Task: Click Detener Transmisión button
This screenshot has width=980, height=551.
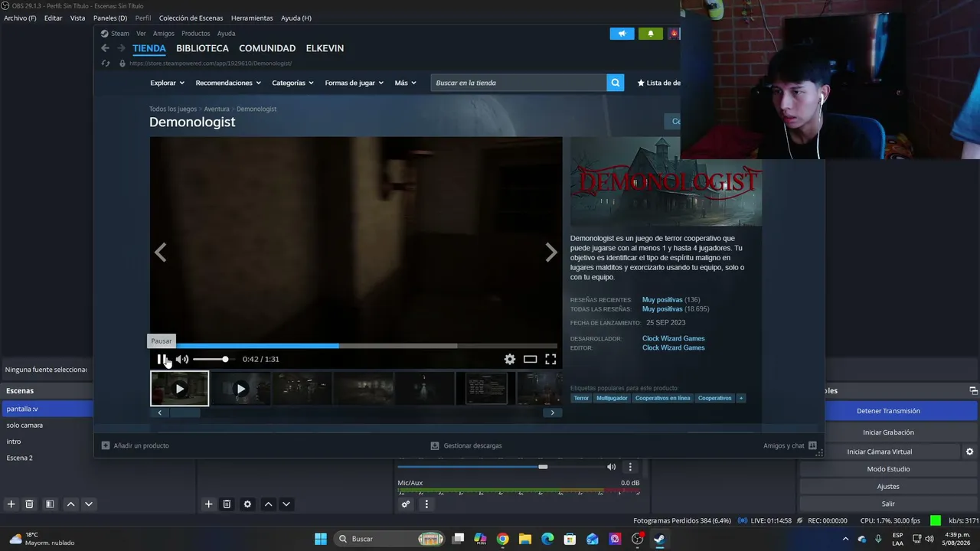Action: click(x=888, y=411)
